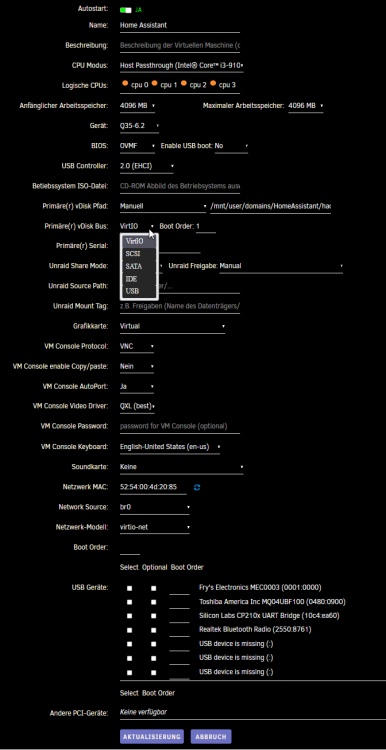
Task: Open VM Console Keyboard dropdown
Action: click(x=170, y=447)
